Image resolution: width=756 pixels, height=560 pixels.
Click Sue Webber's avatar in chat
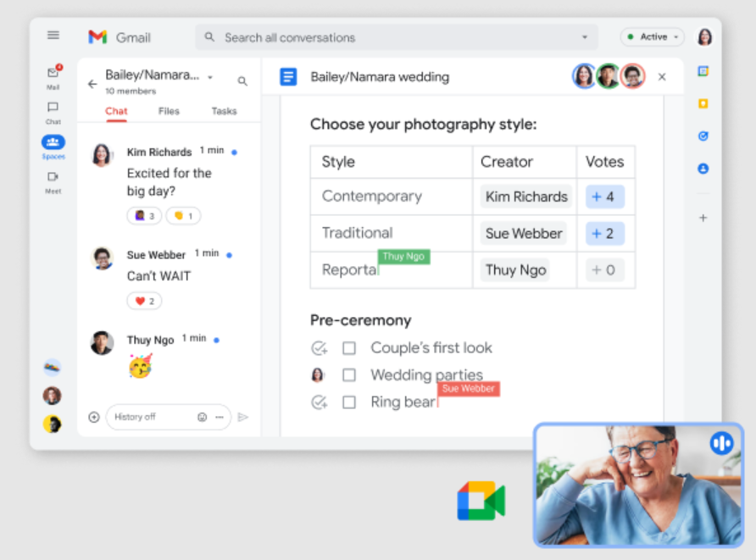tap(102, 258)
